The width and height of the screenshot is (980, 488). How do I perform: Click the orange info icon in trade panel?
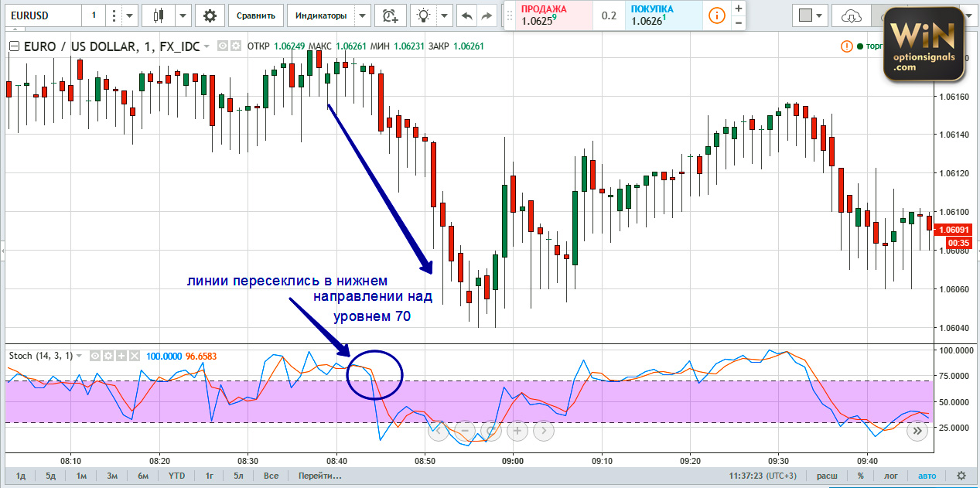click(x=717, y=15)
